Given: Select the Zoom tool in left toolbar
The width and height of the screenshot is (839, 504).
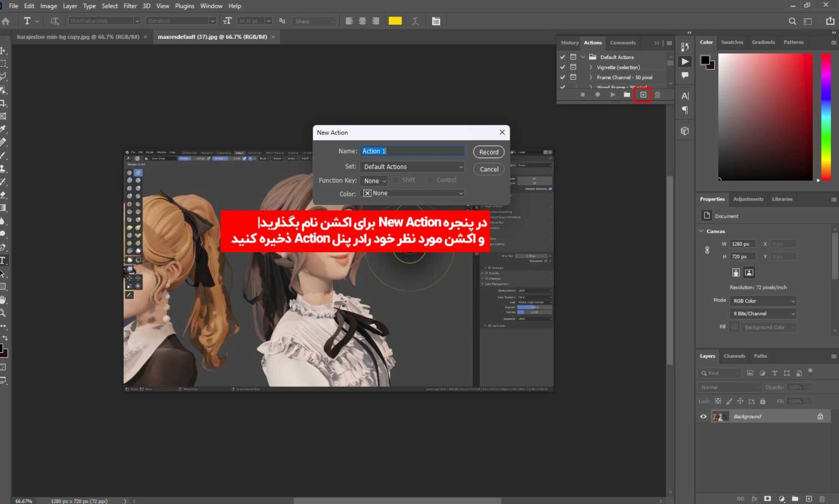Looking at the screenshot, I should click(3, 313).
